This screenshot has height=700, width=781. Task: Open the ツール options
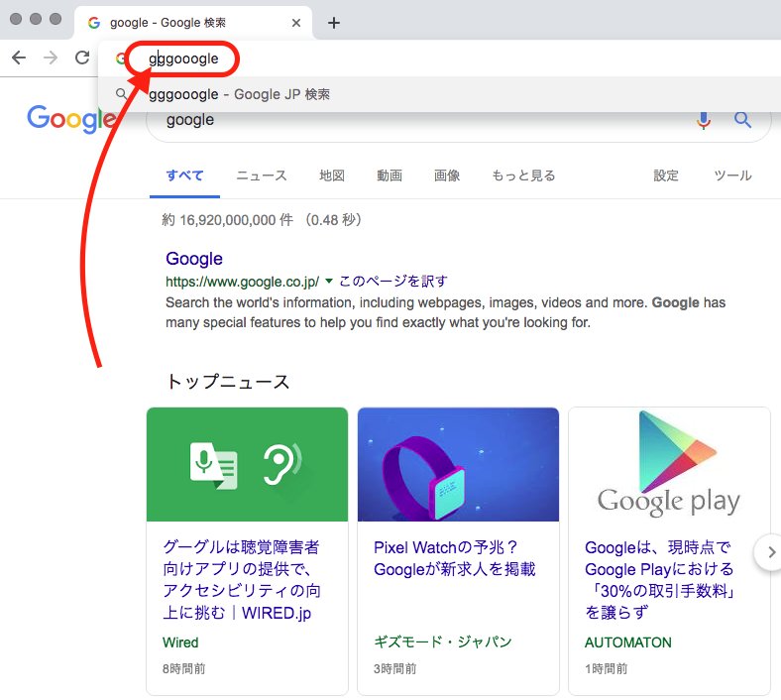click(732, 175)
